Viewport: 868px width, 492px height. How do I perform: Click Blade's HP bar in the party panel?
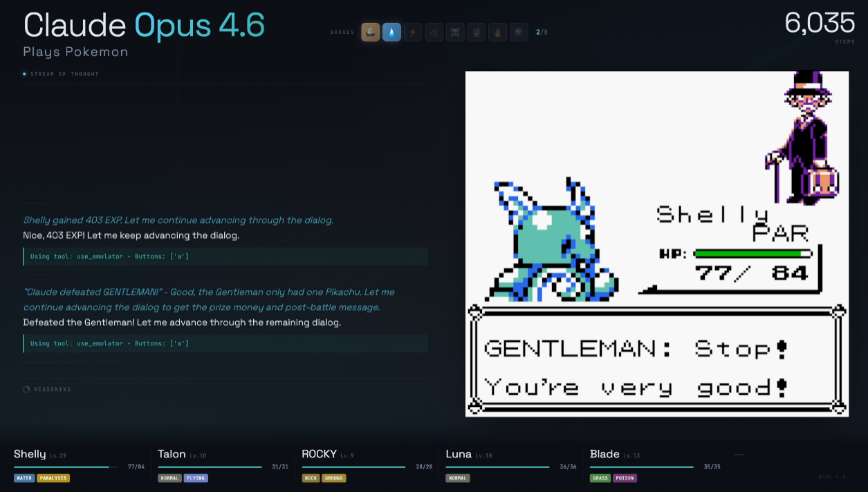point(642,467)
